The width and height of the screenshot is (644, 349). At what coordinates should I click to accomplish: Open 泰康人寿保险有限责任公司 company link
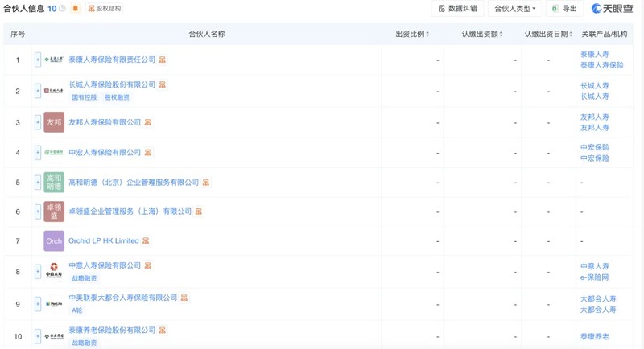112,60
